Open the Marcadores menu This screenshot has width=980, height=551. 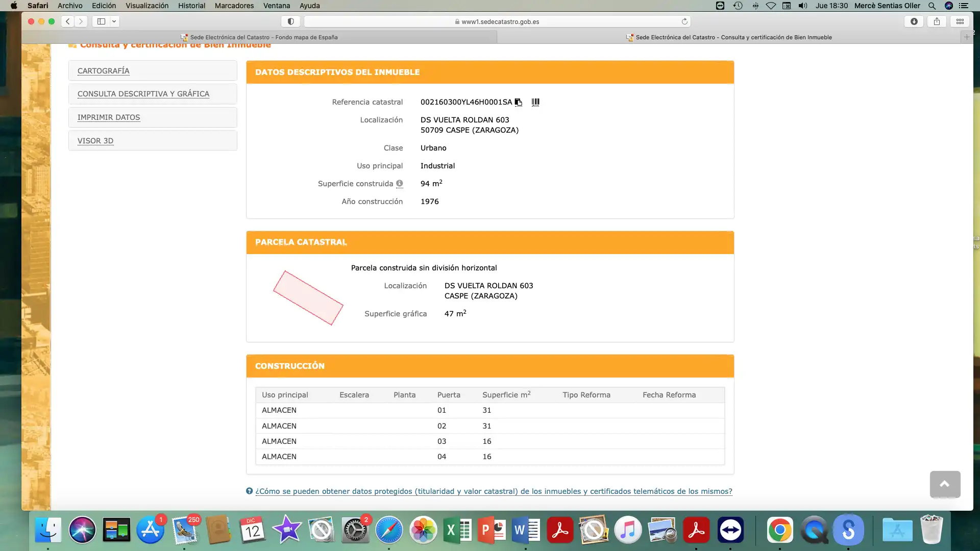[234, 6]
